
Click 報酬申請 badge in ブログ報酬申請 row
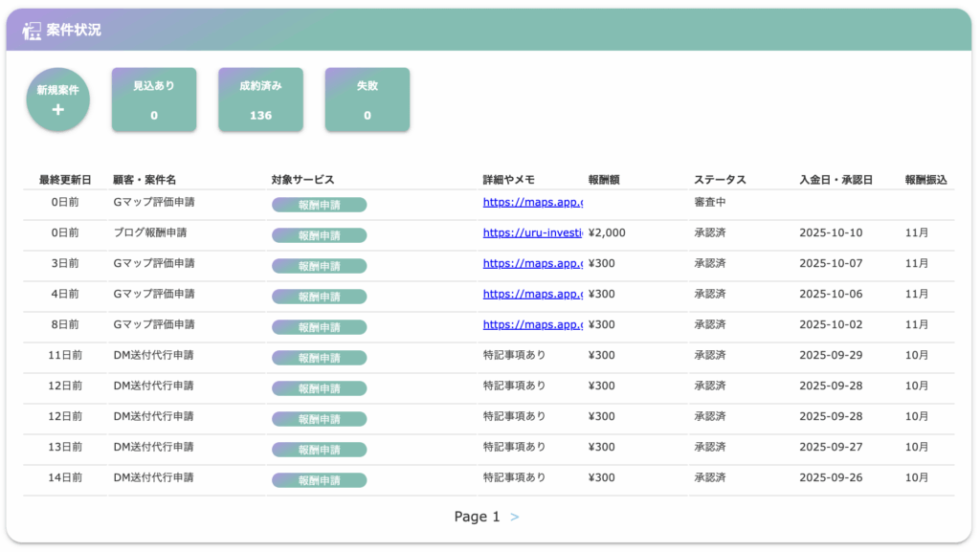(x=319, y=235)
